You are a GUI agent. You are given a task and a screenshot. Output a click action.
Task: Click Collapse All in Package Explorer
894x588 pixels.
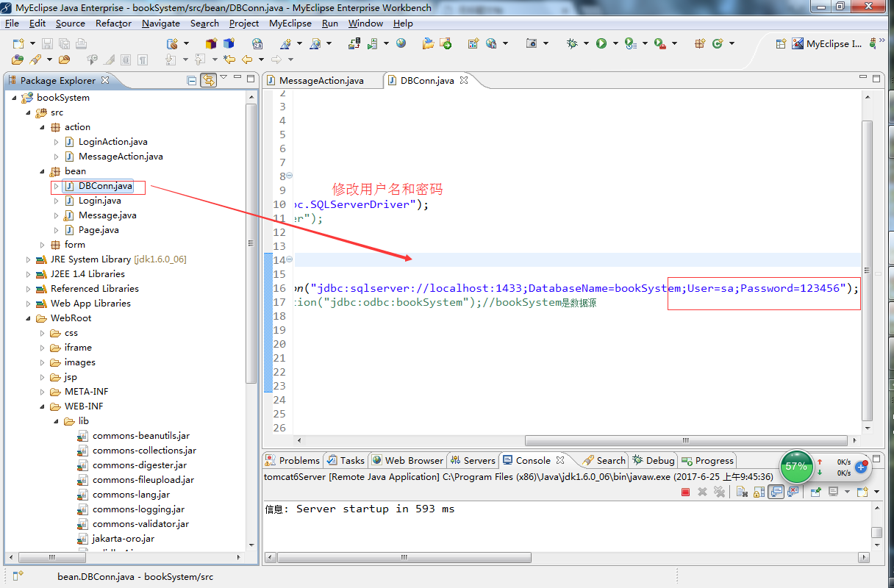point(192,81)
